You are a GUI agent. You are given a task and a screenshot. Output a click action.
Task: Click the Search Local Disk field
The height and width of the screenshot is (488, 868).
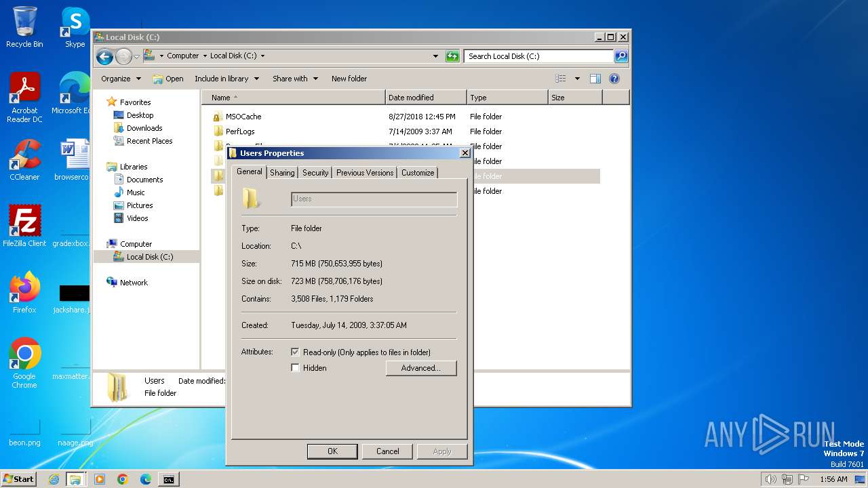pyautogui.click(x=539, y=56)
